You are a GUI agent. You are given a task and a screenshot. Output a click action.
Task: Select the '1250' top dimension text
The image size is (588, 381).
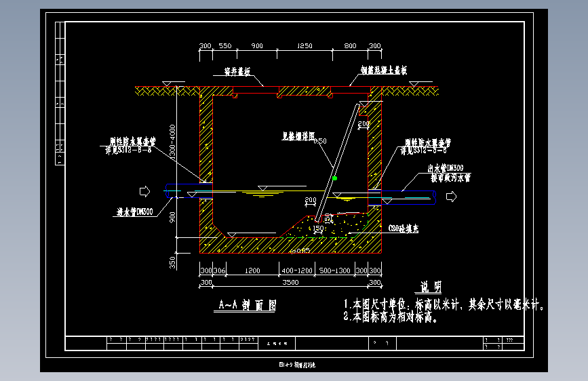click(x=305, y=45)
